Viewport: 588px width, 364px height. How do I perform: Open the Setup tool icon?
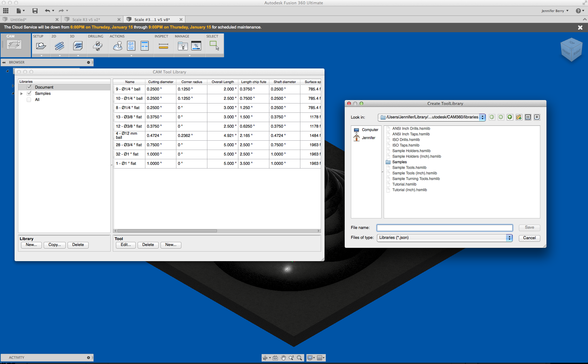[x=41, y=46]
